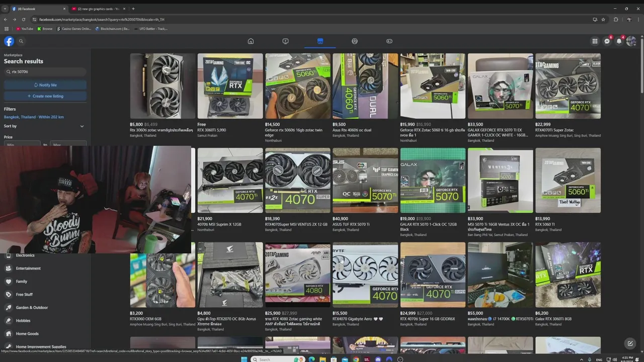Click the Marketplace search field rtx 5070ti
The height and width of the screenshot is (362, 644).
45,72
